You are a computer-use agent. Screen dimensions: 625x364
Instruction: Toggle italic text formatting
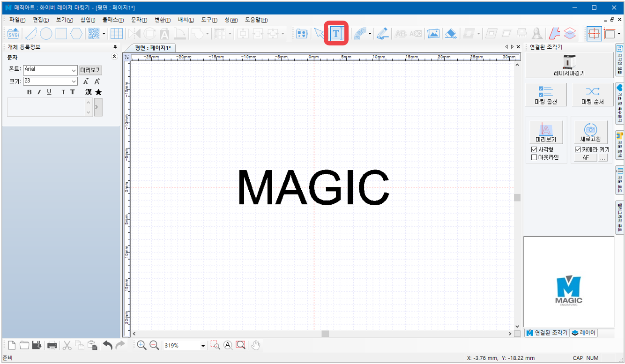39,92
